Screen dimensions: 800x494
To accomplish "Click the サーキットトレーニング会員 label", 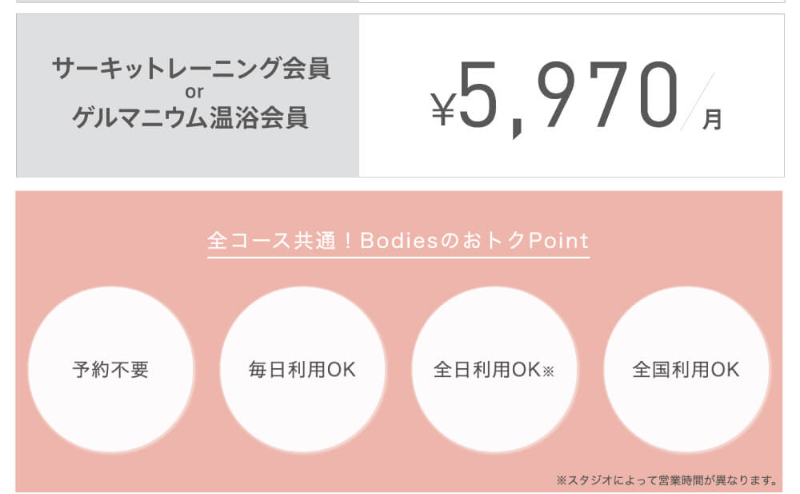I will (x=191, y=68).
